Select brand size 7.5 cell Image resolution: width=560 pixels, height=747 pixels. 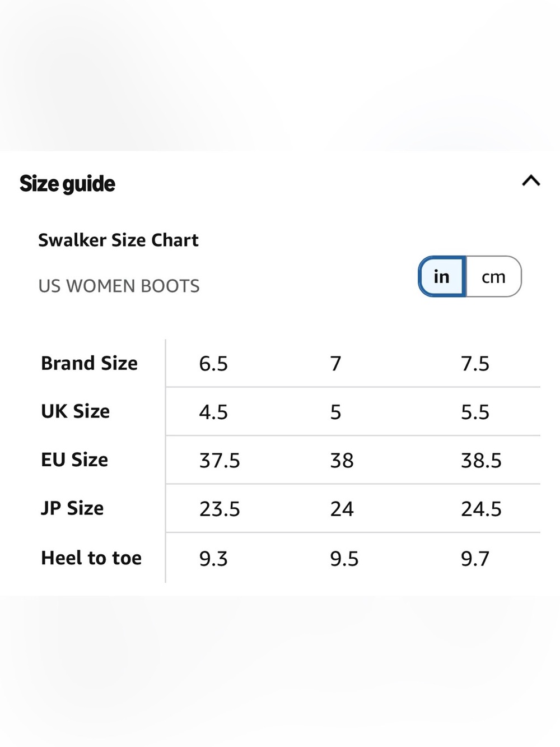click(x=475, y=364)
